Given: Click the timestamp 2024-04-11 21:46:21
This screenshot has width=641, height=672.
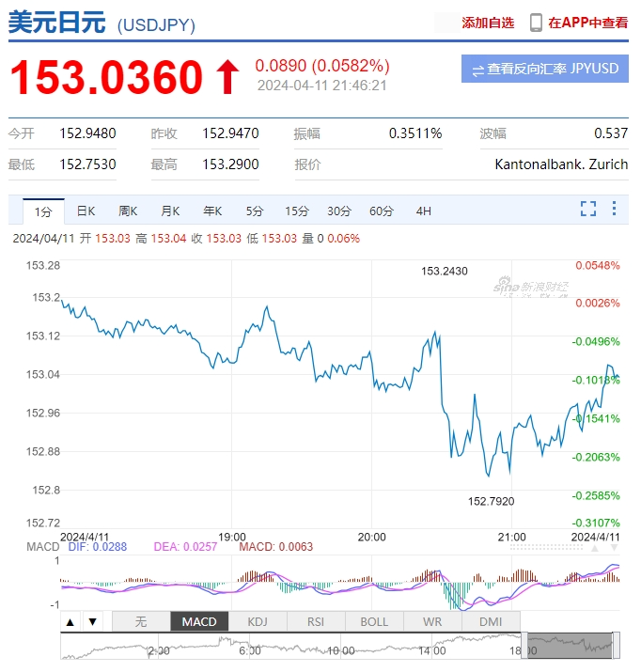Looking at the screenshot, I should click(321, 86).
